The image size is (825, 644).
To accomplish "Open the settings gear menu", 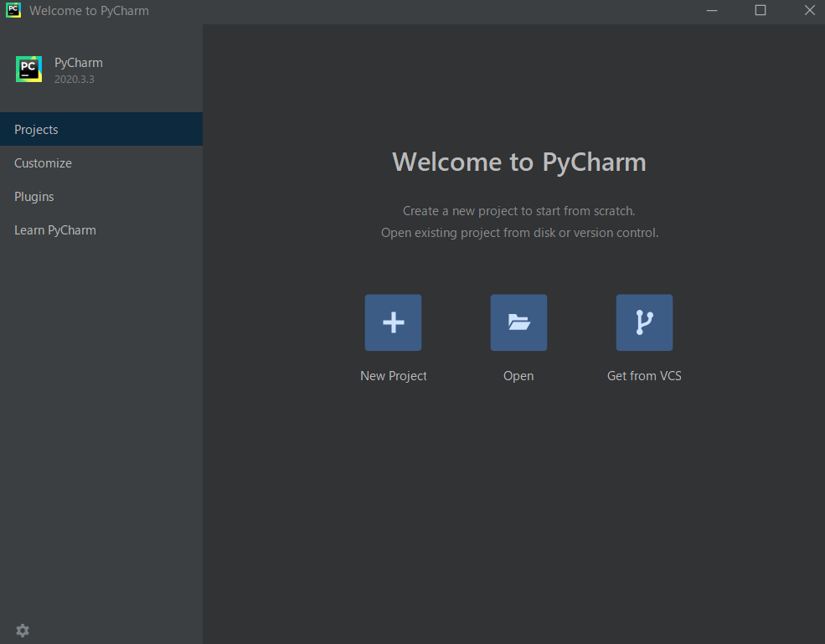I will coord(23,631).
